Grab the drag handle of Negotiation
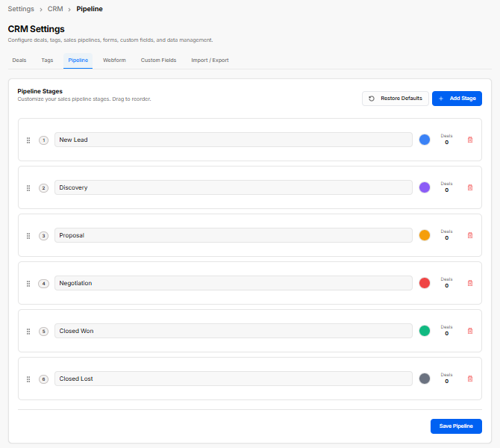The image size is (500, 448). (x=28, y=283)
